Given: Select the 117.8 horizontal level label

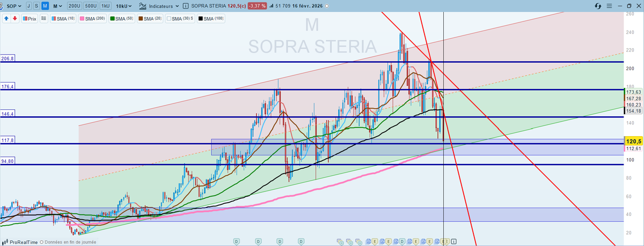Looking at the screenshot, I should click(8, 140).
